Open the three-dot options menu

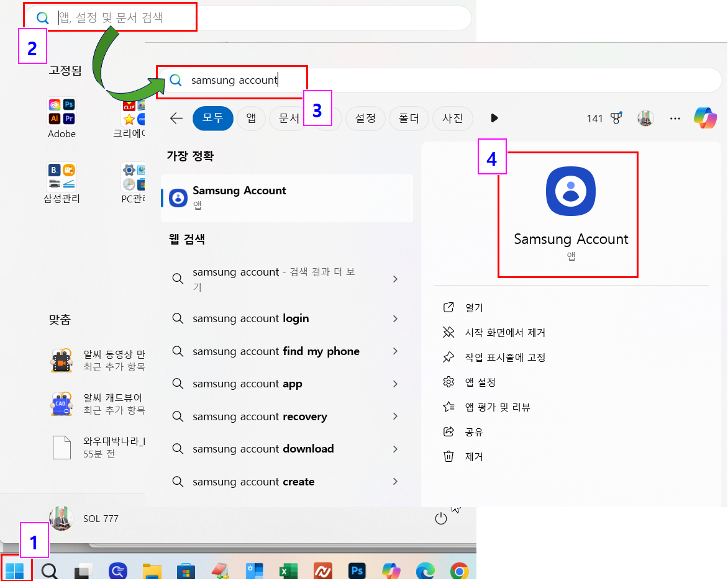coord(675,119)
